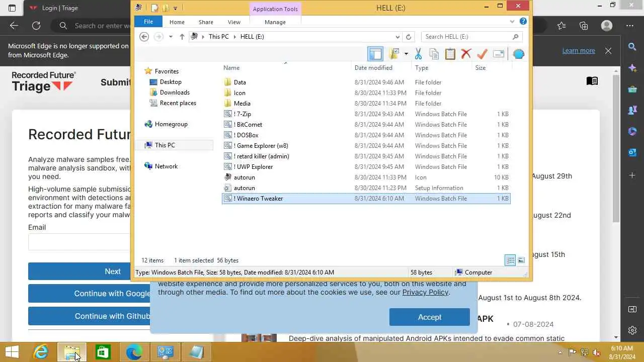Screen dimensions: 644x362
Task: Select Network in navigation pane
Action: click(166, 166)
